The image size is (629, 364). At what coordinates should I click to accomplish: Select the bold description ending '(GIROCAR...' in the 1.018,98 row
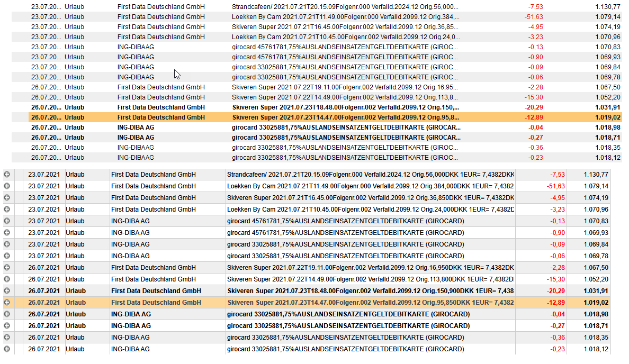pyautogui.click(x=346, y=128)
